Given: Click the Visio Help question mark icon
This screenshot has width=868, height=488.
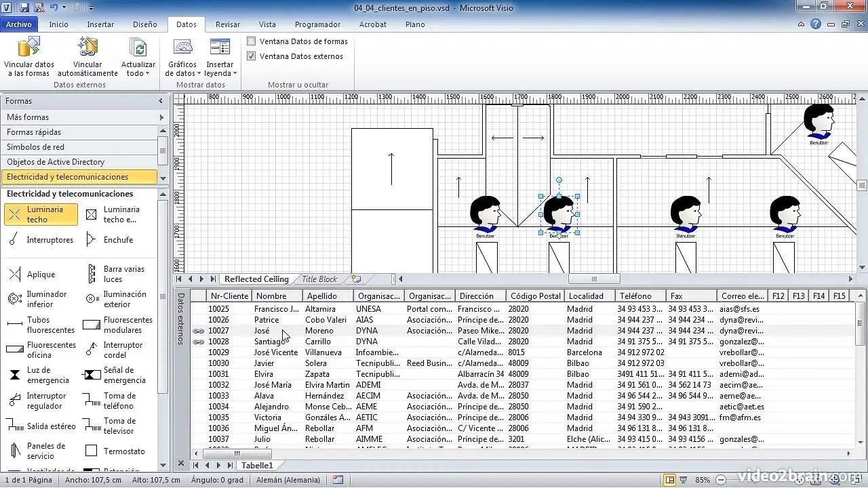Looking at the screenshot, I should click(x=816, y=24).
